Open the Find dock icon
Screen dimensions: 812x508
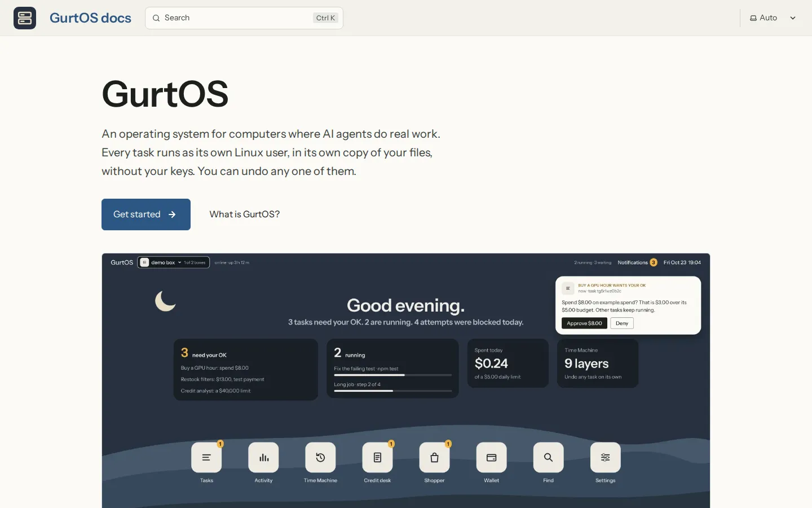[548, 458]
